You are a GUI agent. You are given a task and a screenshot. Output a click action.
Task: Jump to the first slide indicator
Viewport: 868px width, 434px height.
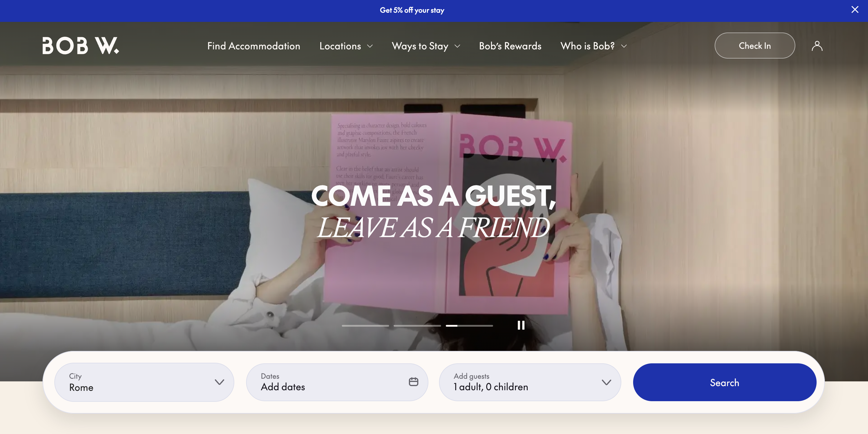coord(365,326)
